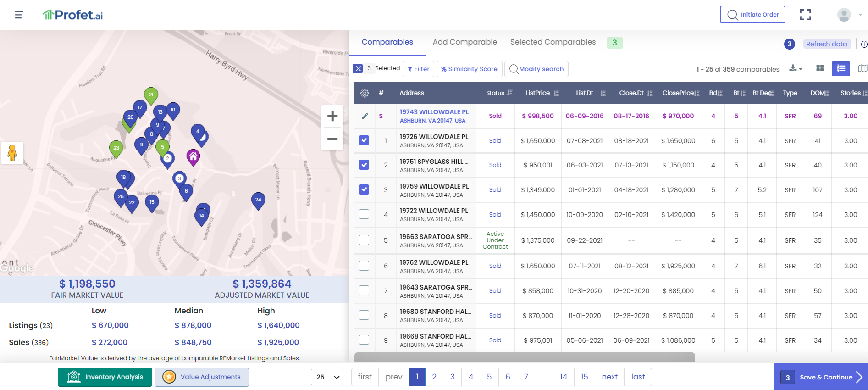Check the box for 19722 Willowdale PL
The image size is (868, 390).
click(x=364, y=214)
